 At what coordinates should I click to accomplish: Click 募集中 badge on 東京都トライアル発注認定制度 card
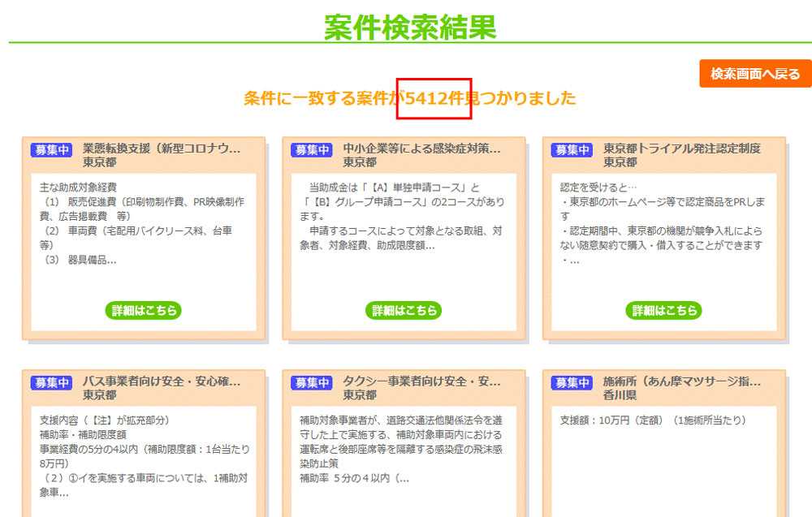pyautogui.click(x=572, y=150)
